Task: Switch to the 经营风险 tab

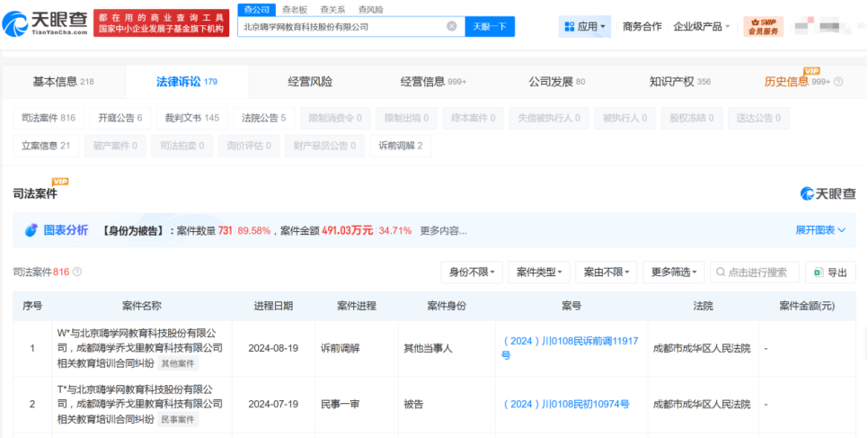Action: (x=310, y=82)
